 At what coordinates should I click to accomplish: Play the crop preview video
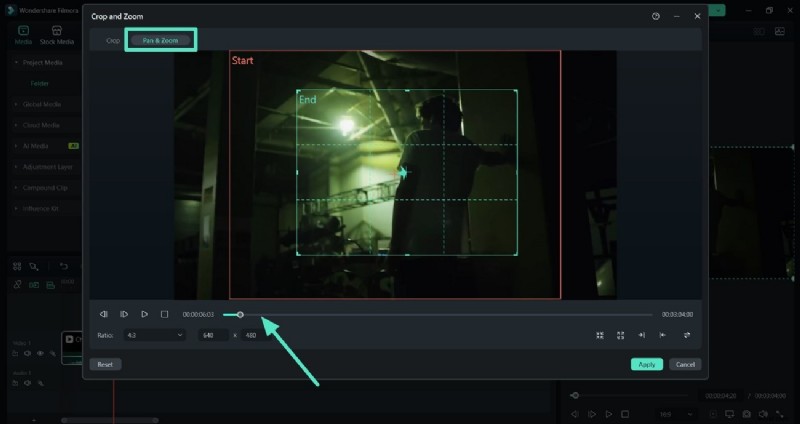tap(145, 314)
